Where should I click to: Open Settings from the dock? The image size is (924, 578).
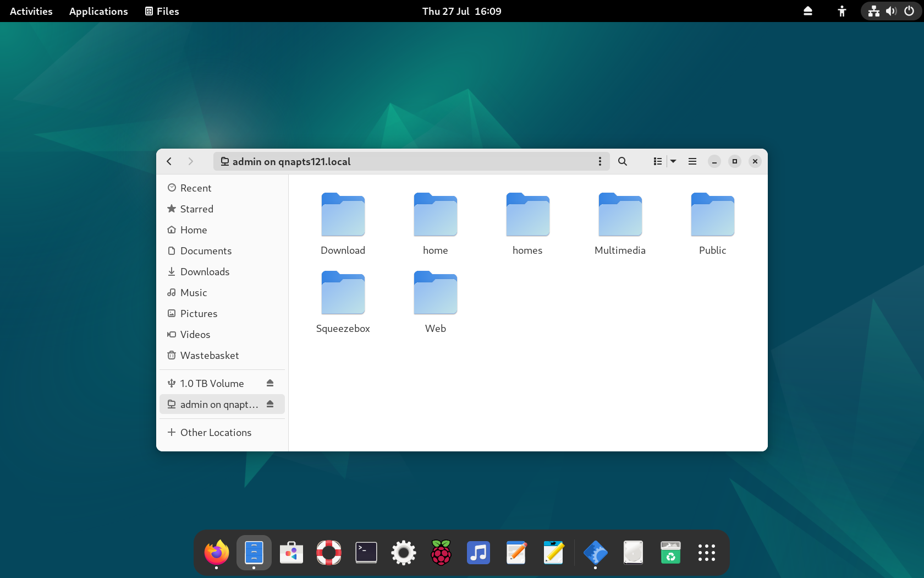tap(404, 553)
